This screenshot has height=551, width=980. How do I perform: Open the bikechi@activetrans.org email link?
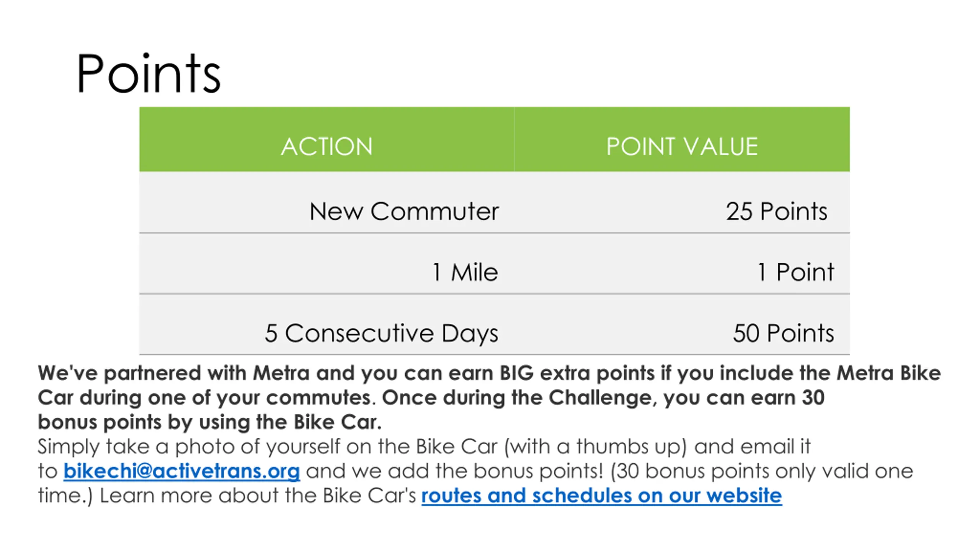tap(181, 471)
